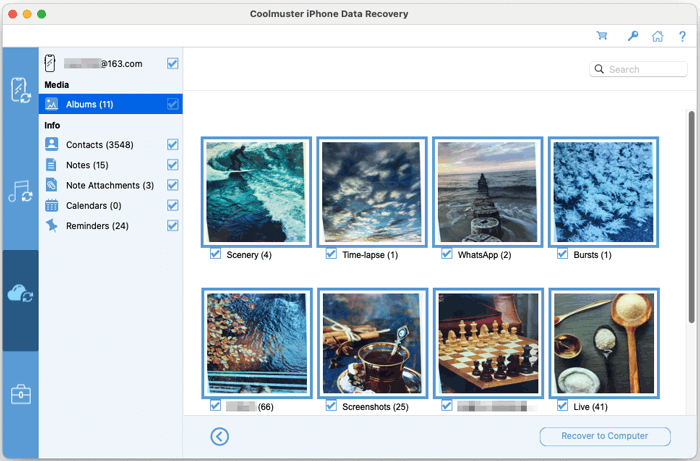Uncheck the blurred (66) album checkbox
Viewport: 700px width, 461px height.
coord(215,406)
